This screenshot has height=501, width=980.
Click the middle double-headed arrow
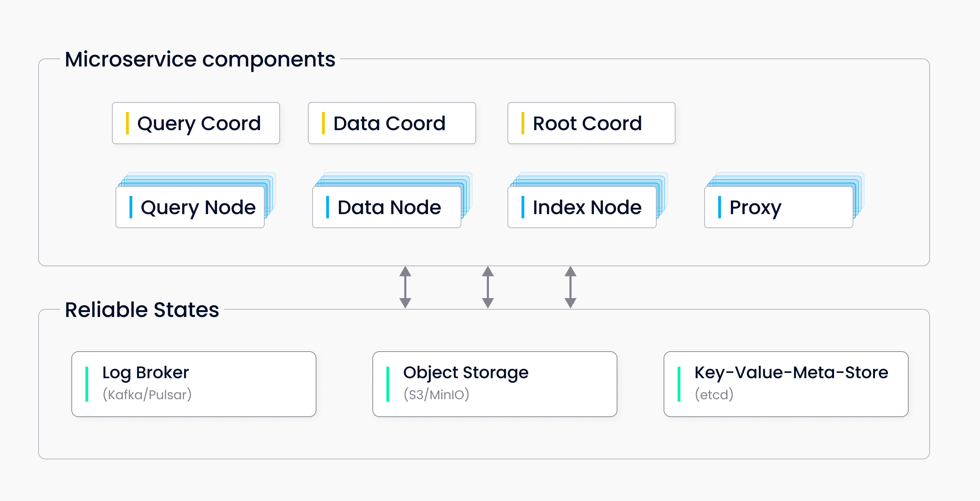click(488, 287)
